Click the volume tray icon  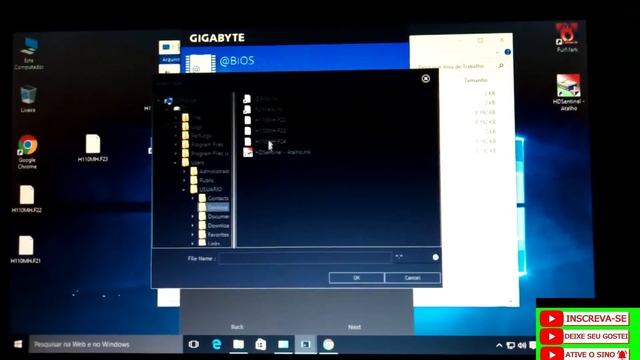pos(522,345)
